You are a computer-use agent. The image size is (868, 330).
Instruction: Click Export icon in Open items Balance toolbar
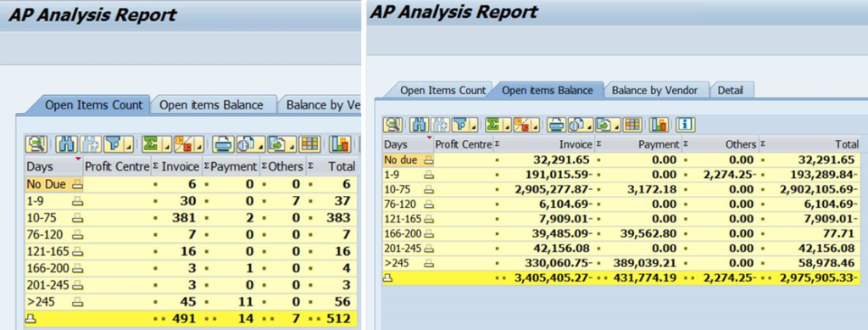pyautogui.click(x=604, y=125)
